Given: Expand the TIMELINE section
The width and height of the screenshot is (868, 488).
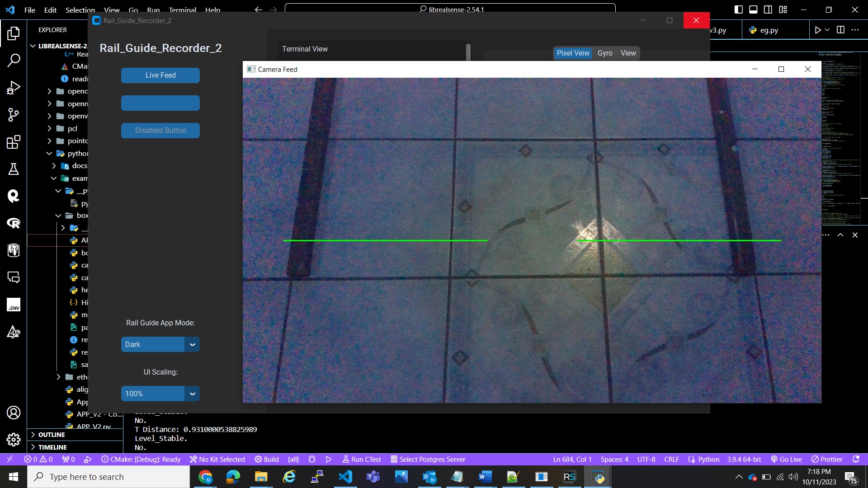Looking at the screenshot, I should point(75,447).
